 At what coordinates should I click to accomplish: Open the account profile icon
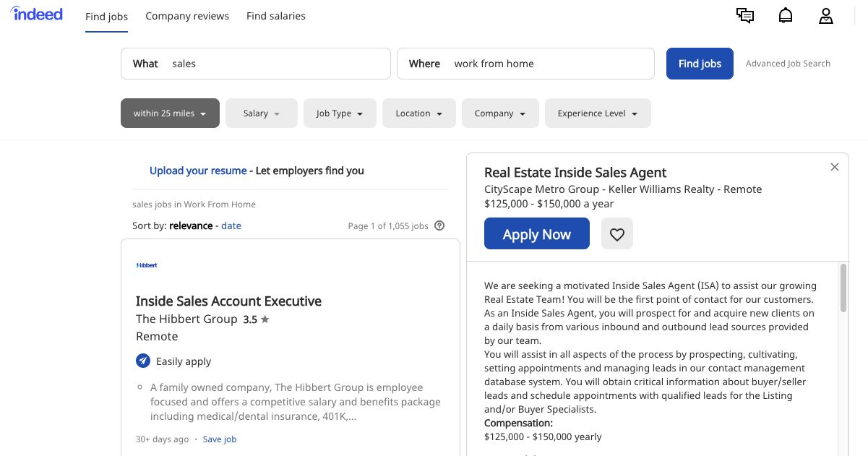pyautogui.click(x=826, y=16)
